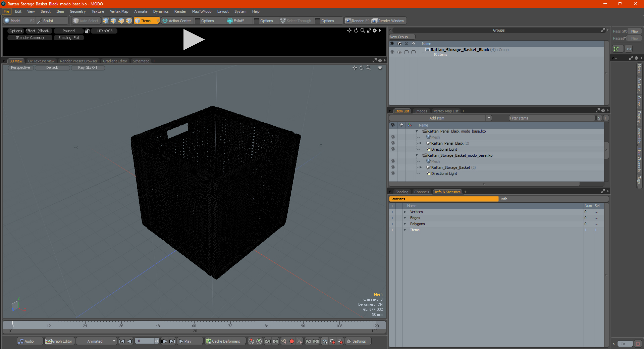Viewport: 644px width, 349px height.
Task: Click preview lock icon beside Paused
Action: tap(87, 31)
